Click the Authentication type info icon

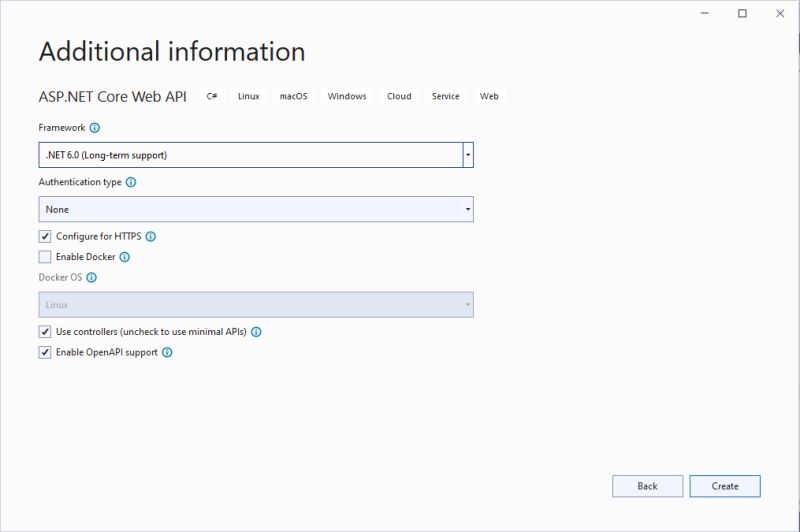[x=131, y=182]
